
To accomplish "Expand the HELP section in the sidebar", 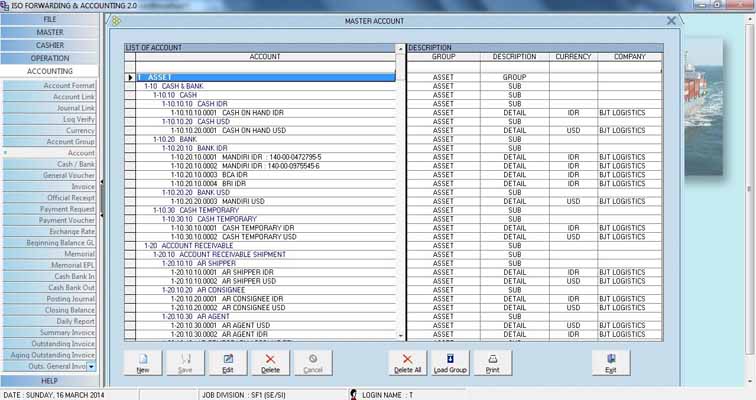I will (x=50, y=381).
